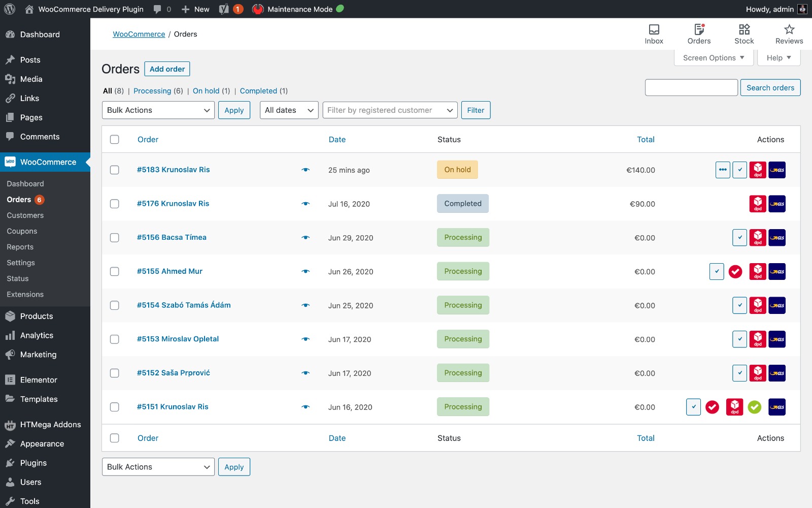812x508 pixels.
Task: Open the comments bubble in admin bar
Action: (162, 9)
